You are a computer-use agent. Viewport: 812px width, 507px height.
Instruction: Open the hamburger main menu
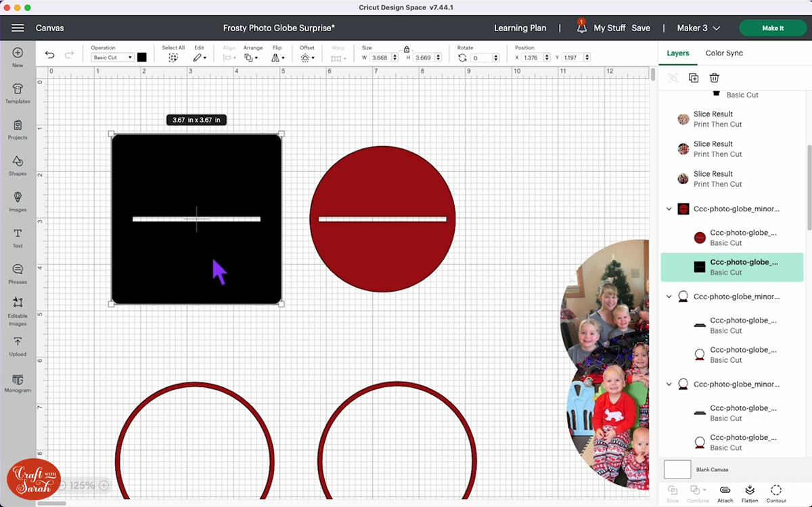(18, 28)
